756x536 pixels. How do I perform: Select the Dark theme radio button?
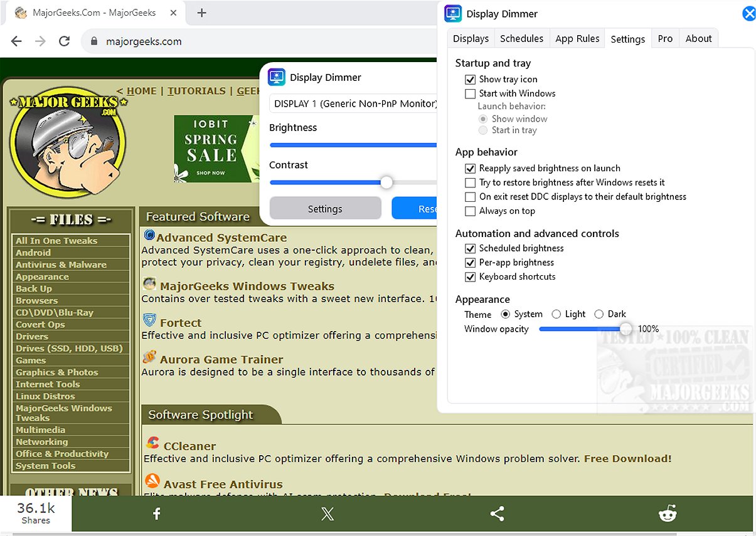tap(599, 314)
